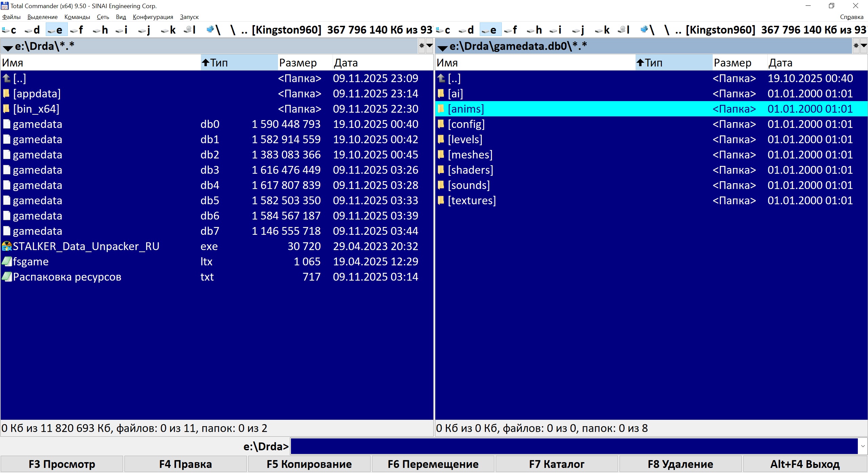Open the [textures] folder in right panel
Image resolution: width=868 pixels, height=473 pixels.
[x=471, y=201]
